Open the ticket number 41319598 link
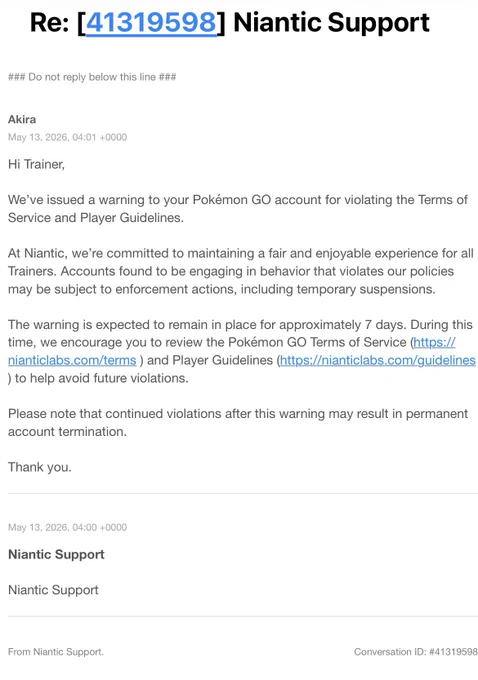 coord(151,23)
